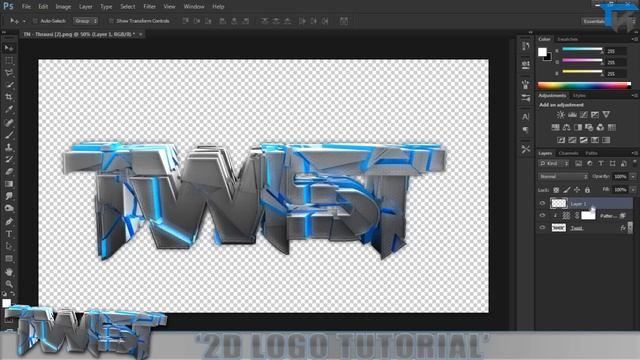
Task: Select the Gradient tool
Action: [9, 184]
